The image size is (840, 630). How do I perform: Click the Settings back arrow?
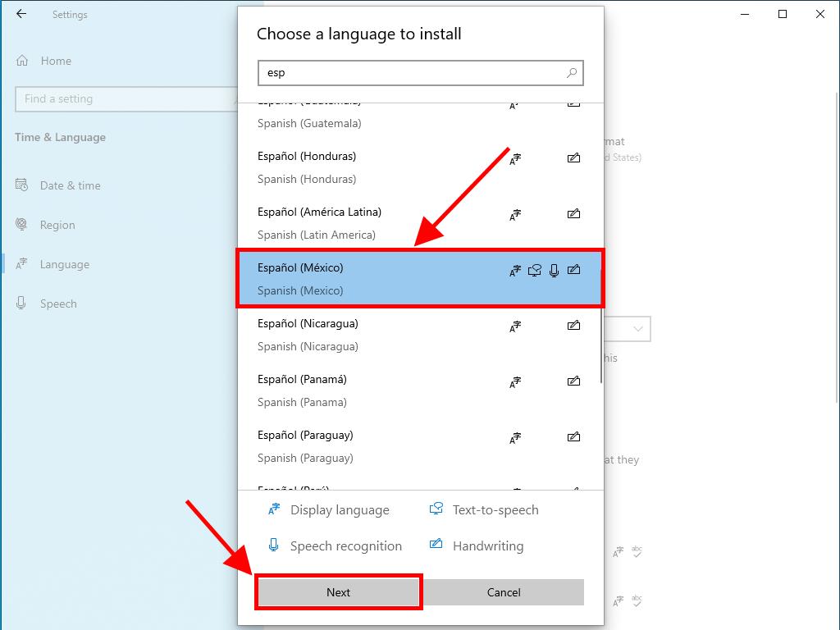click(21, 14)
